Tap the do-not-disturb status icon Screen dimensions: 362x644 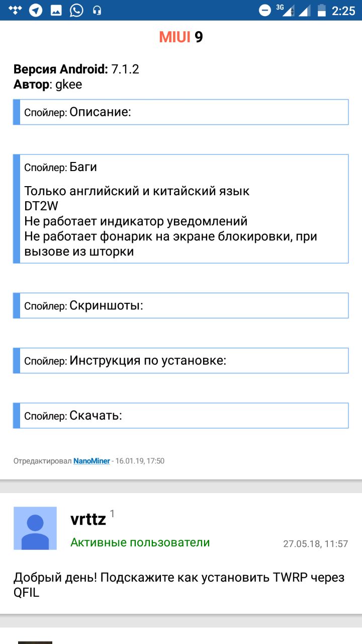point(265,10)
